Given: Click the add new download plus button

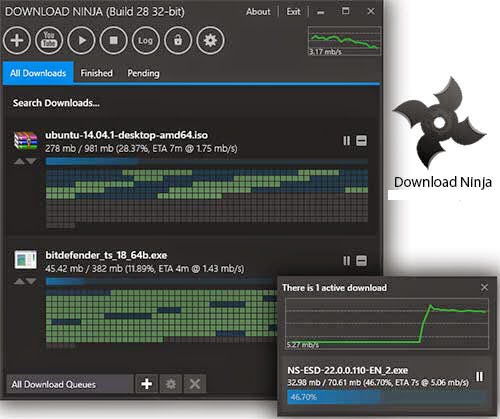Looking at the screenshot, I should [x=17, y=40].
